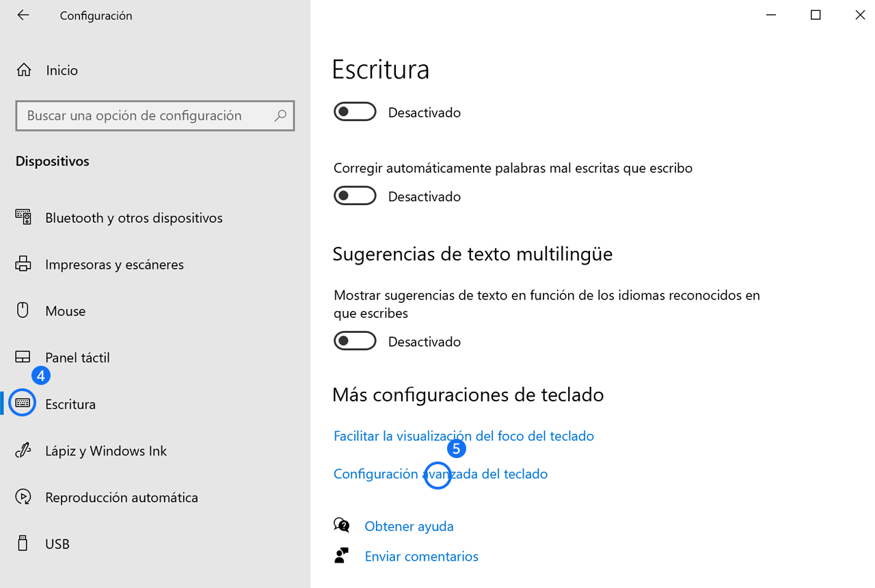
Task: Open Facilitar la visualización del foco link
Action: coord(463,436)
